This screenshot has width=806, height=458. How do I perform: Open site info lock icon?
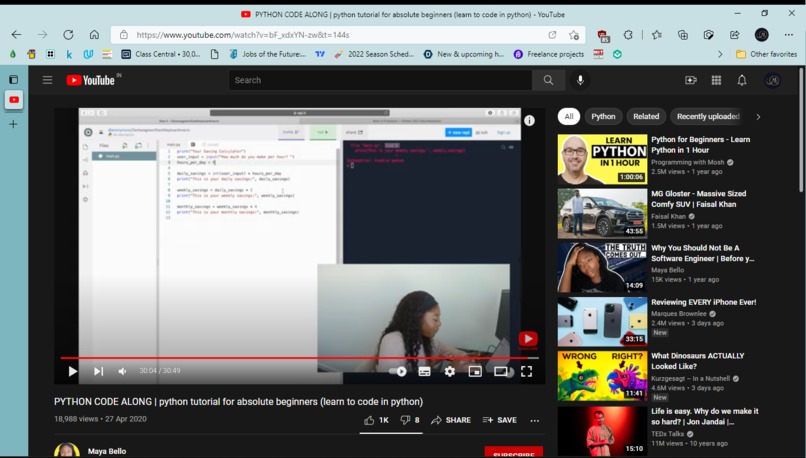coord(123,34)
